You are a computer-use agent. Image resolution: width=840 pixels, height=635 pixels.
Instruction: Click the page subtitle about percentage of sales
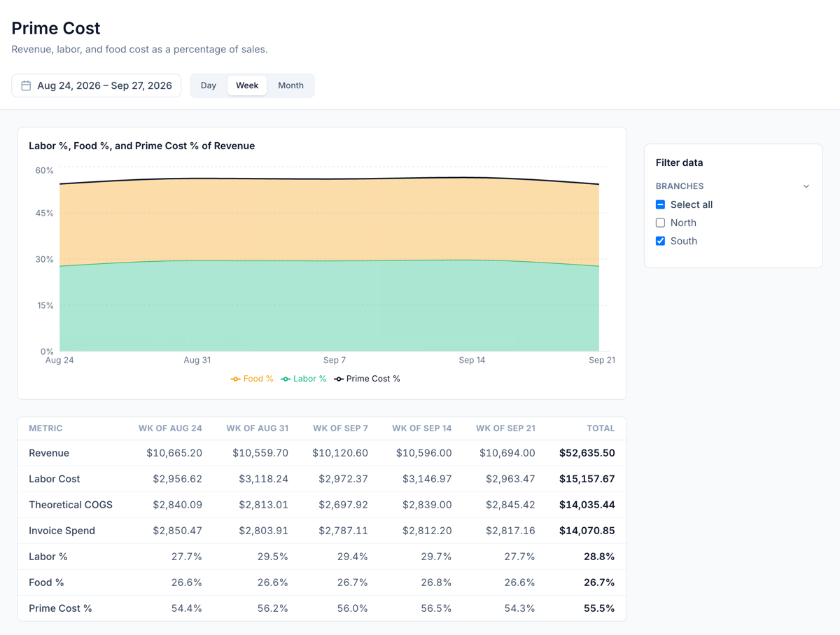[x=139, y=49]
